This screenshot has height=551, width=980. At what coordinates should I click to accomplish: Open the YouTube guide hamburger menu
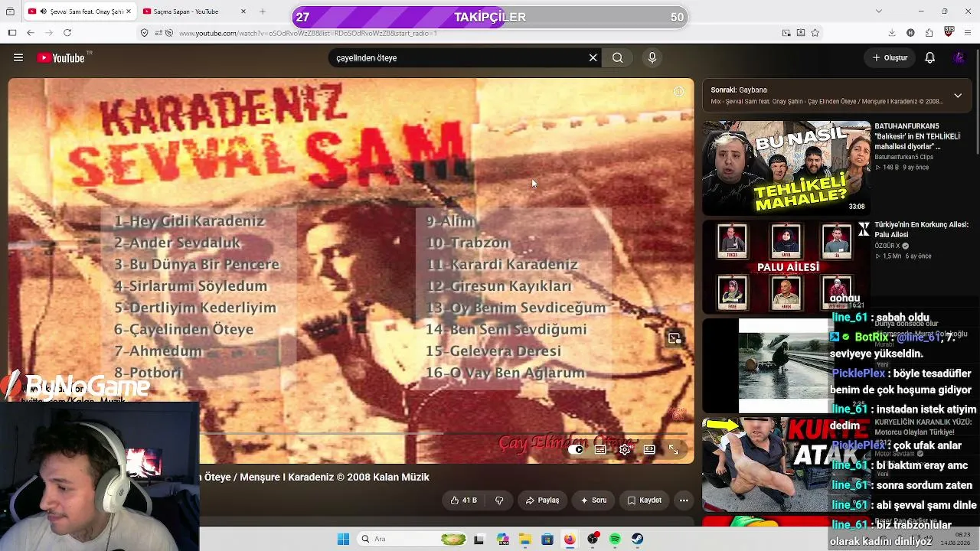coord(18,57)
